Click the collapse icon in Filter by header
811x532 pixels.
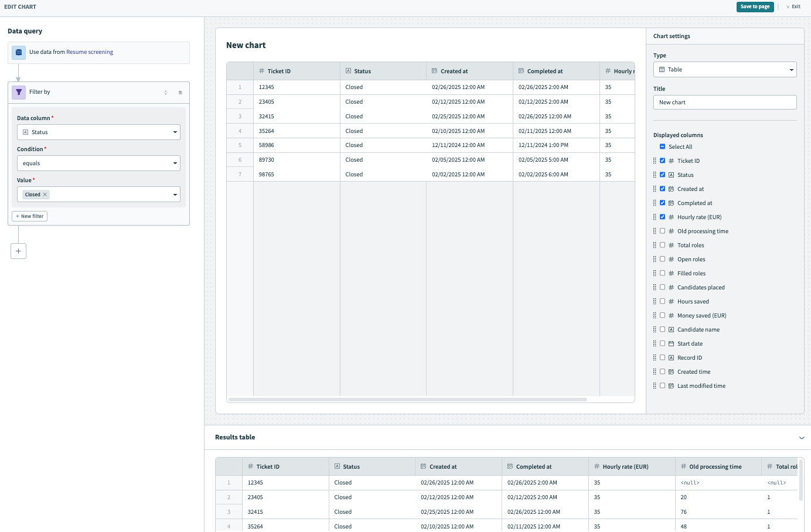pos(166,93)
